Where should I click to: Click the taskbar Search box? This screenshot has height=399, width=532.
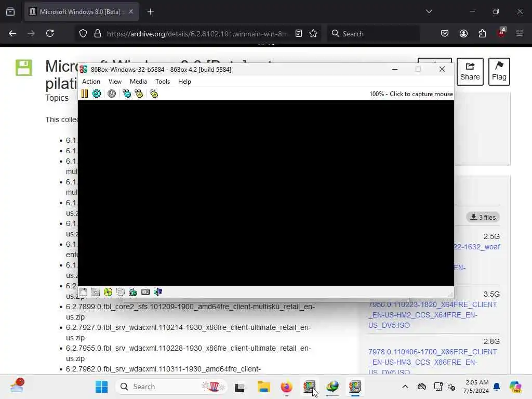[171, 387]
